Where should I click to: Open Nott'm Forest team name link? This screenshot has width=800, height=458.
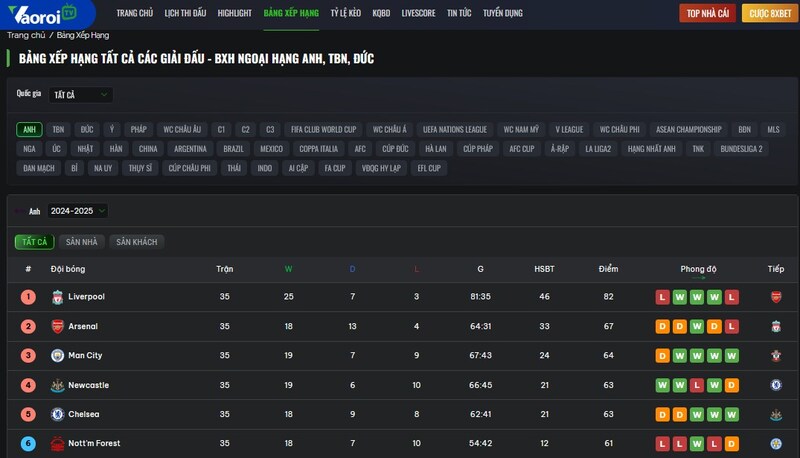[94, 443]
